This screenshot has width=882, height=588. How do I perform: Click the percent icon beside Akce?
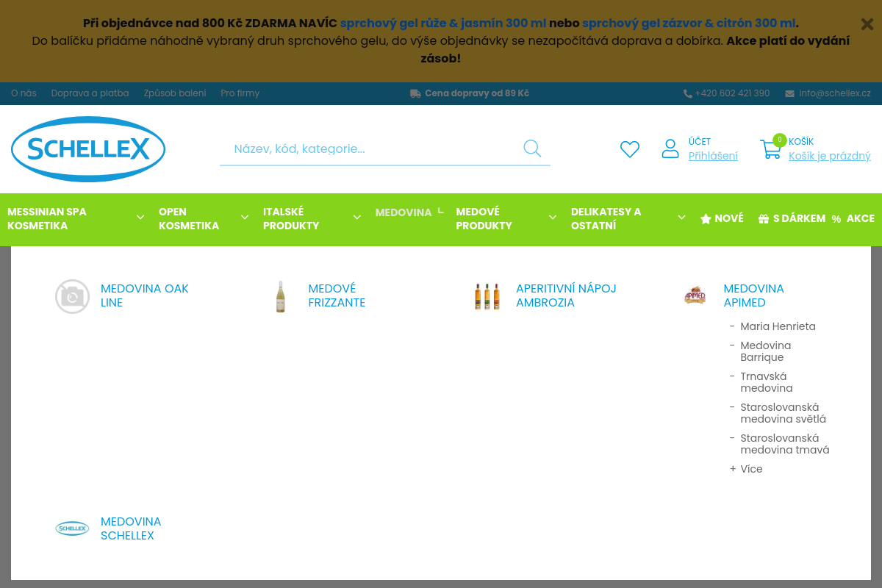pos(836,219)
